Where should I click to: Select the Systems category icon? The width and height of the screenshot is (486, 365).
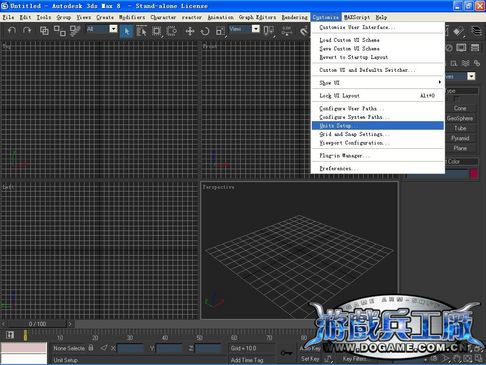[477, 63]
